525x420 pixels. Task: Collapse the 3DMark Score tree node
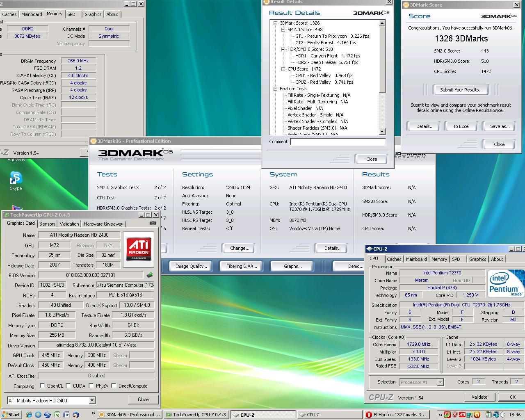pyautogui.click(x=276, y=23)
